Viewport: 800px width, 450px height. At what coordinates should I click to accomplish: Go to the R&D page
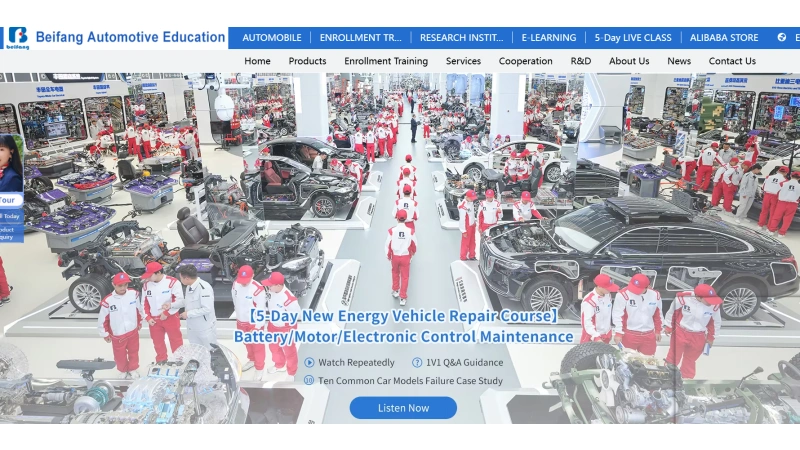pyautogui.click(x=581, y=61)
